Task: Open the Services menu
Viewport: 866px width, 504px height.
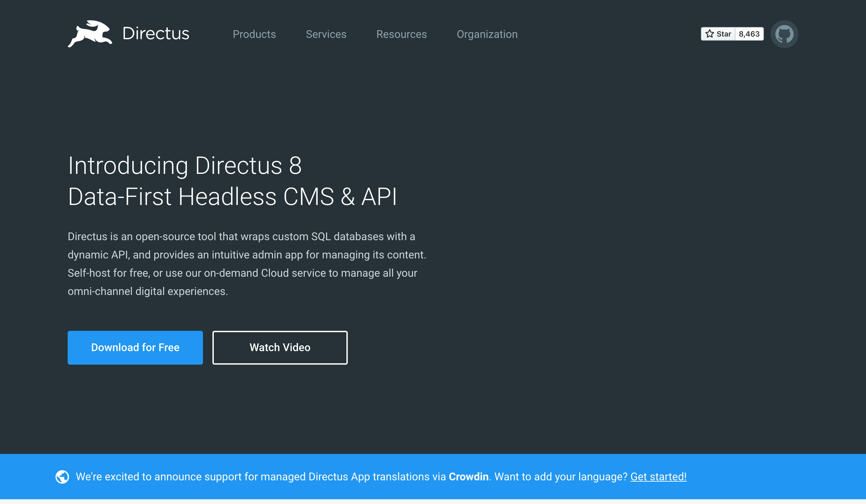Action: (x=326, y=34)
